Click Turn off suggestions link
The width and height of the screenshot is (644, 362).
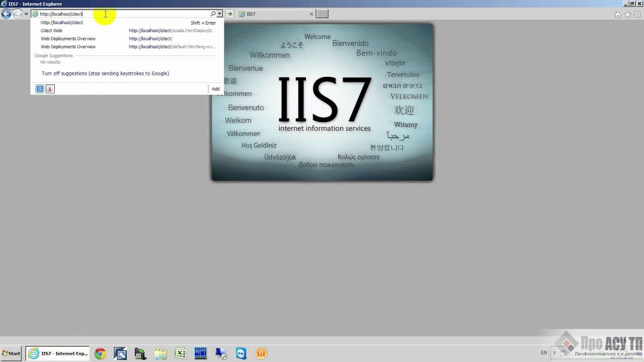click(x=105, y=73)
